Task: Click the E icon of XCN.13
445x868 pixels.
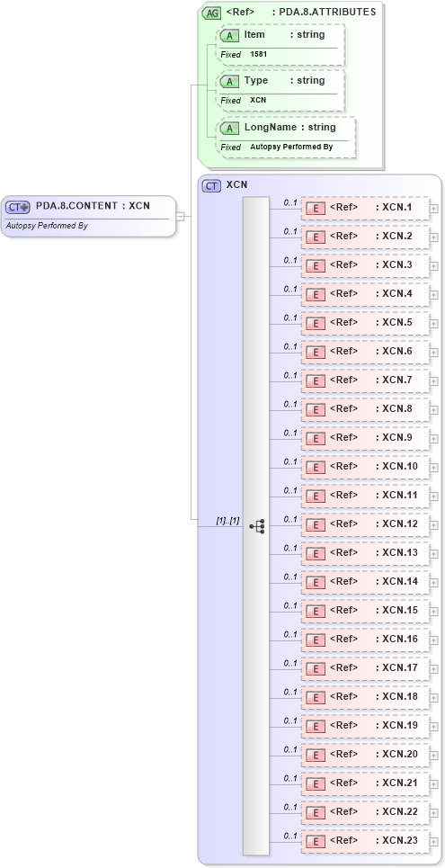Action: pos(316,554)
